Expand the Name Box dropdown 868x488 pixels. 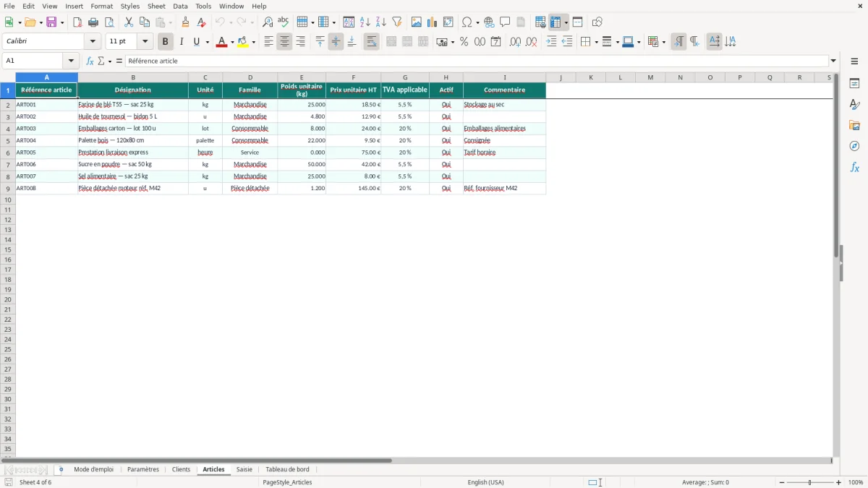(71, 61)
